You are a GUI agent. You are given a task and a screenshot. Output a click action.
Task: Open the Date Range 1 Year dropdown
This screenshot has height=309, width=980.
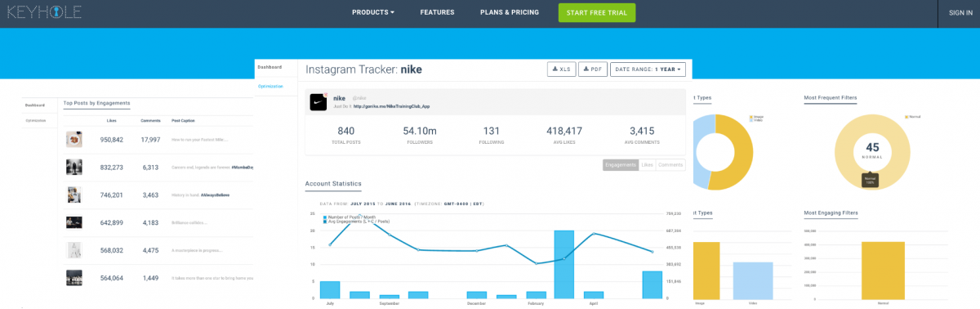point(648,69)
